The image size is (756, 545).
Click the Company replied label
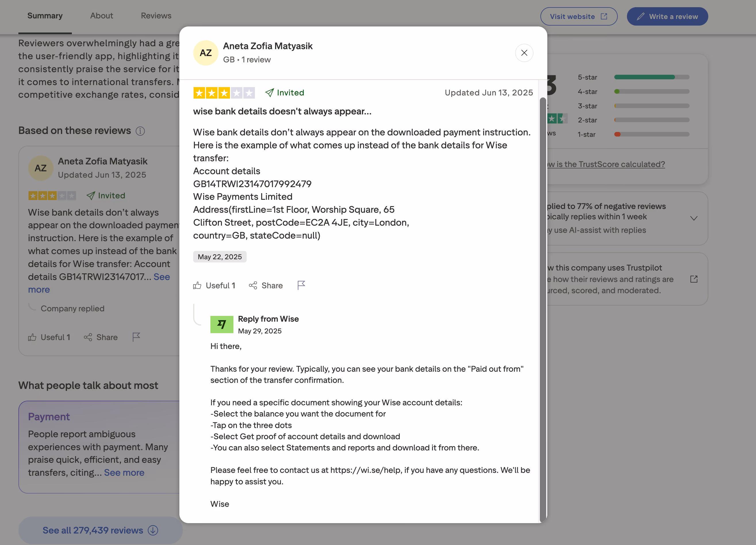coord(72,309)
